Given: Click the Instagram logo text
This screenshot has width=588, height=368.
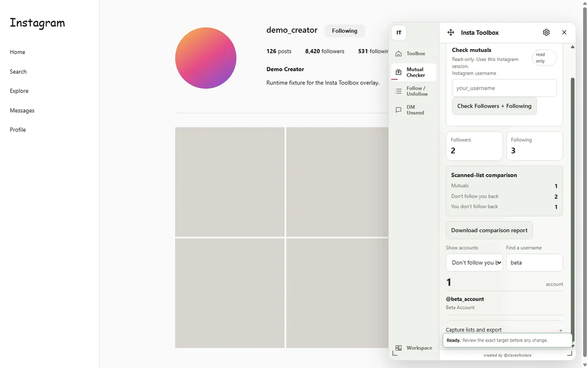Looking at the screenshot, I should click(37, 23).
